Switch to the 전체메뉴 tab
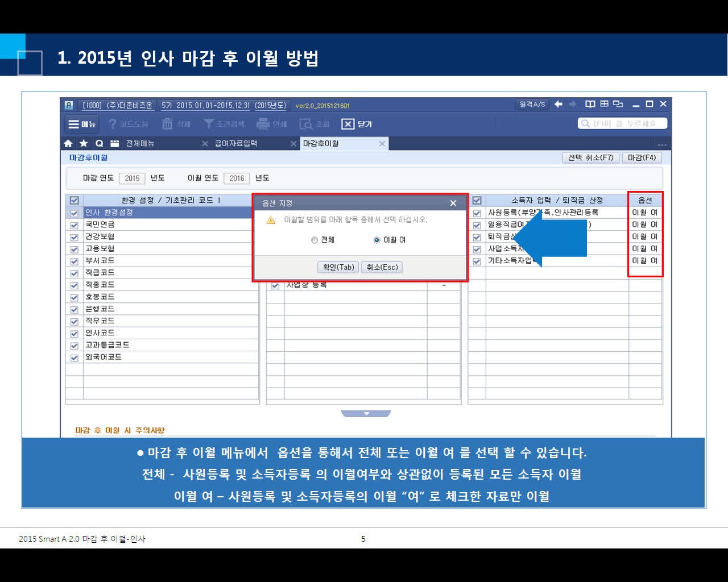 (140, 143)
